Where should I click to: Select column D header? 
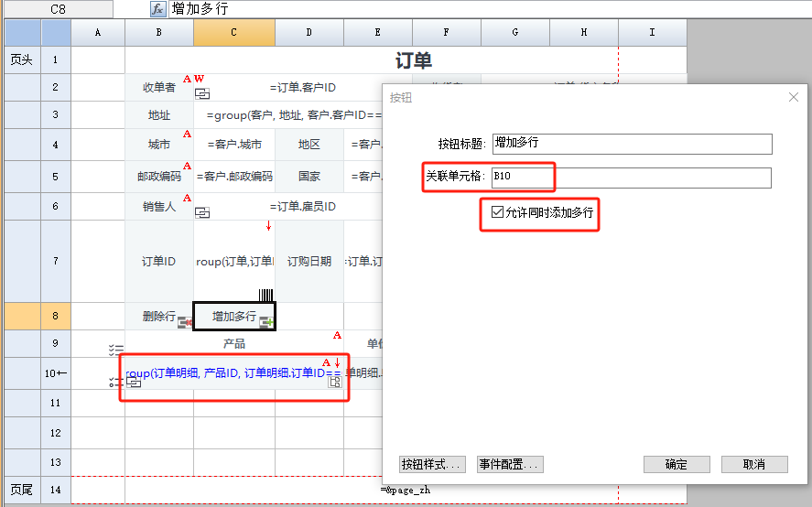click(x=309, y=33)
